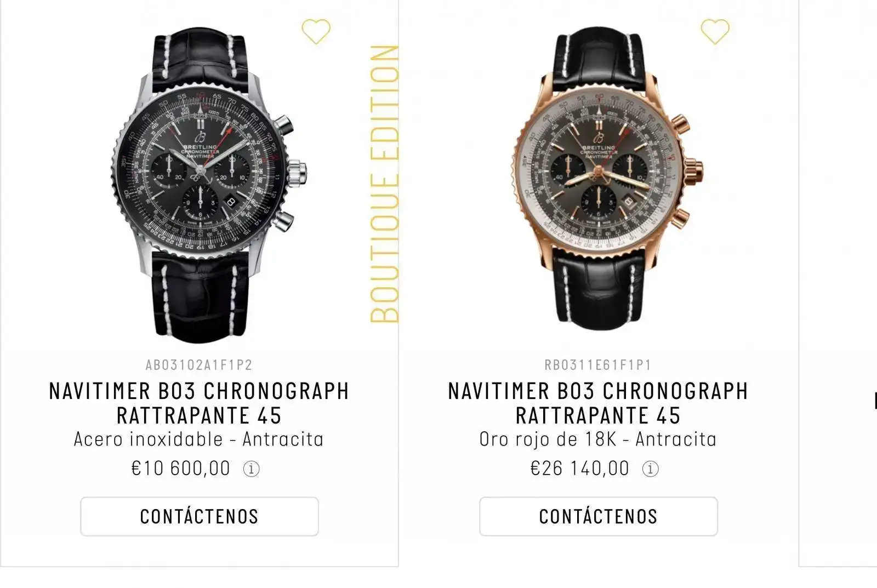Image resolution: width=877 pixels, height=588 pixels.
Task: Open the Navitimer title above Oro rojo
Action: (598, 403)
